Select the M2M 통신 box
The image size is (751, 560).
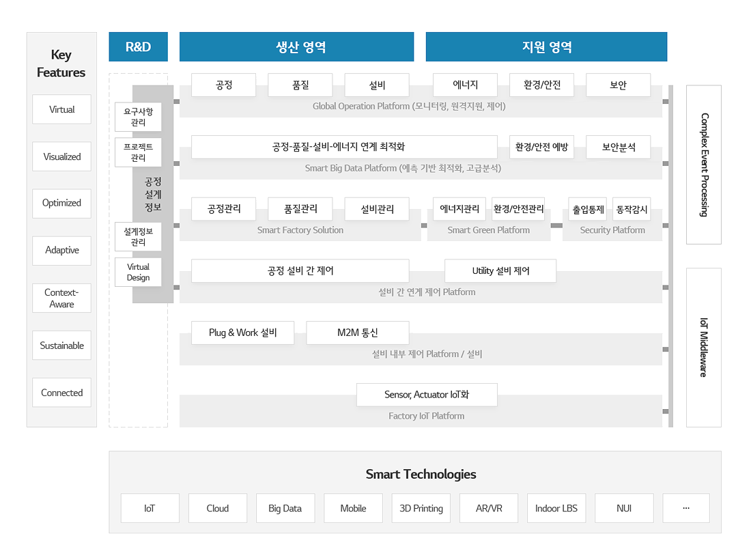click(x=357, y=333)
